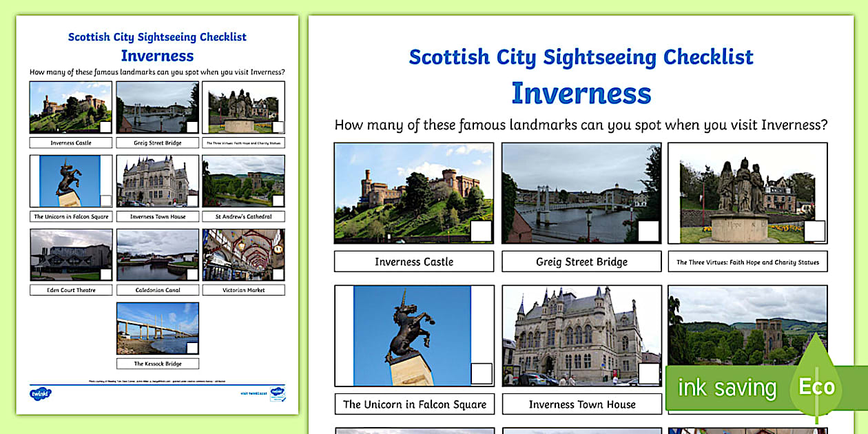Tick the Unicorn in Falcon Square checkbox, large page
Viewport: 868px width, 434px height.
[481, 373]
